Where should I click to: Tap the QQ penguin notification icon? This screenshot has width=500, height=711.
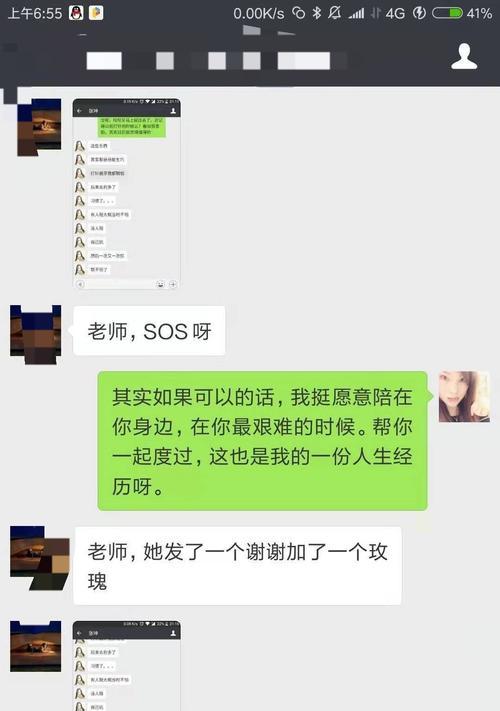[x=76, y=13]
